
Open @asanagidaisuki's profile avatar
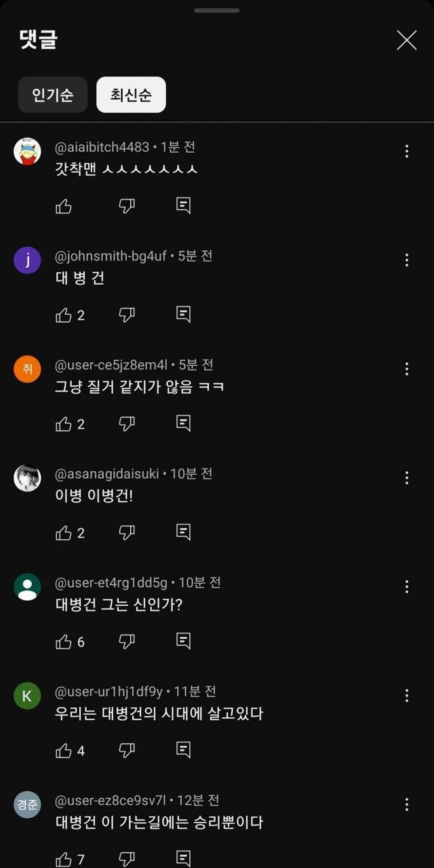(27, 477)
